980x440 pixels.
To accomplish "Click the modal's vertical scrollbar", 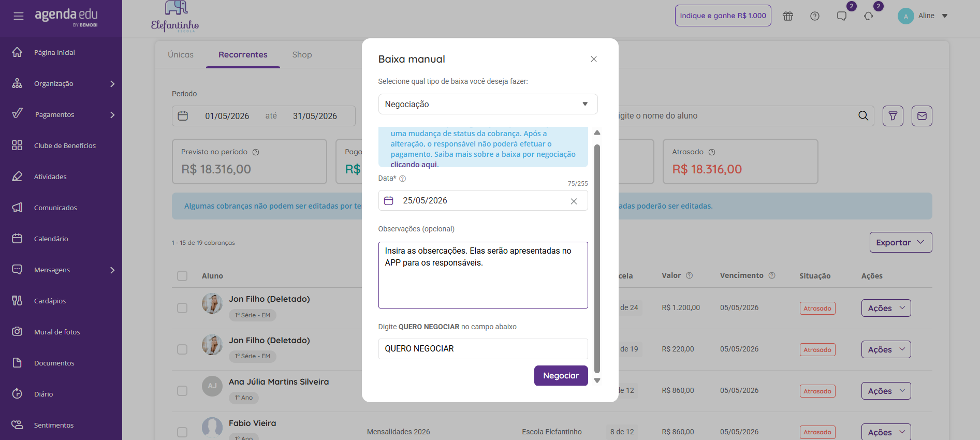I will (x=597, y=258).
